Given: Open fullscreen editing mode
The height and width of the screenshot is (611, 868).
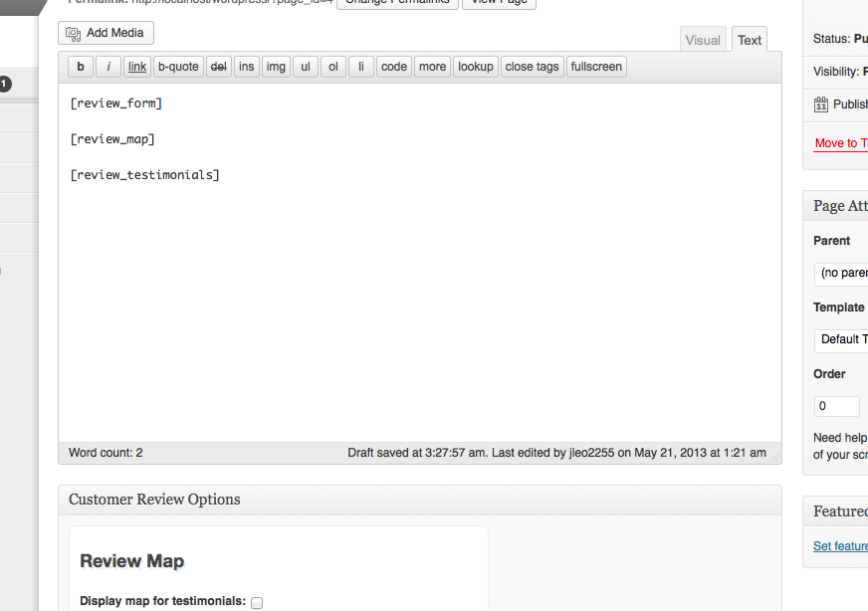Looking at the screenshot, I should click(596, 67).
